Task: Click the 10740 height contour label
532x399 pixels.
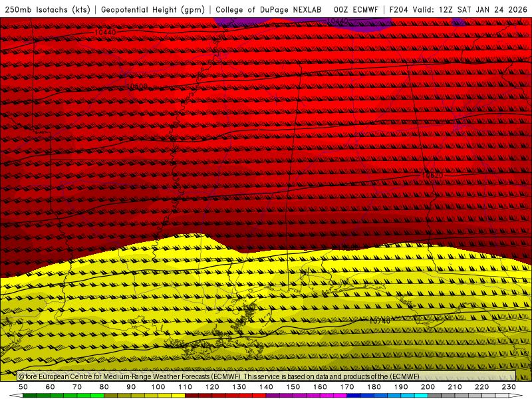Action: [380, 321]
